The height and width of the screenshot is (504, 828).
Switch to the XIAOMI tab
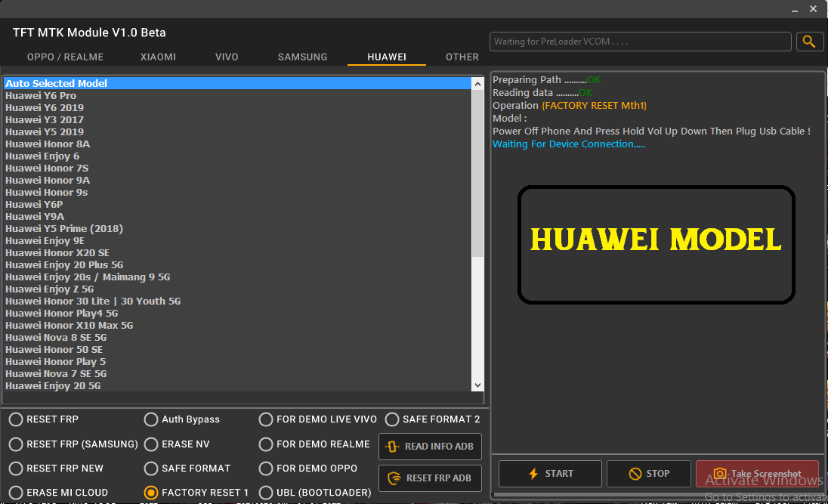[x=158, y=57]
